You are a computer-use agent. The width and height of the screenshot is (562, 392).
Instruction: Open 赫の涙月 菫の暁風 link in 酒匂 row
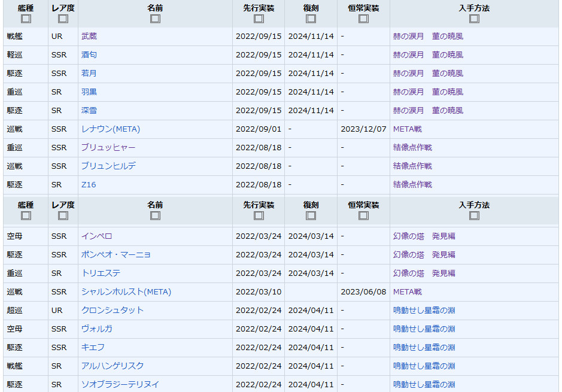[428, 55]
